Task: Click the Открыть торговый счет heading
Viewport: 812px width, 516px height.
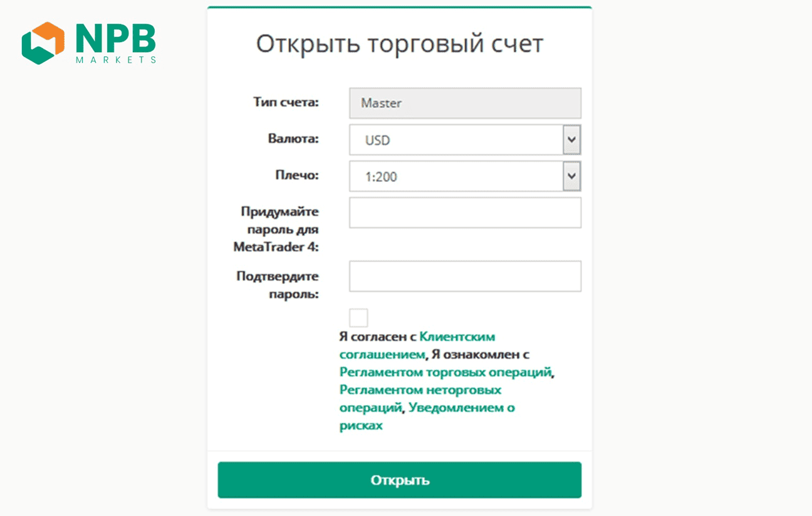Action: tap(399, 45)
